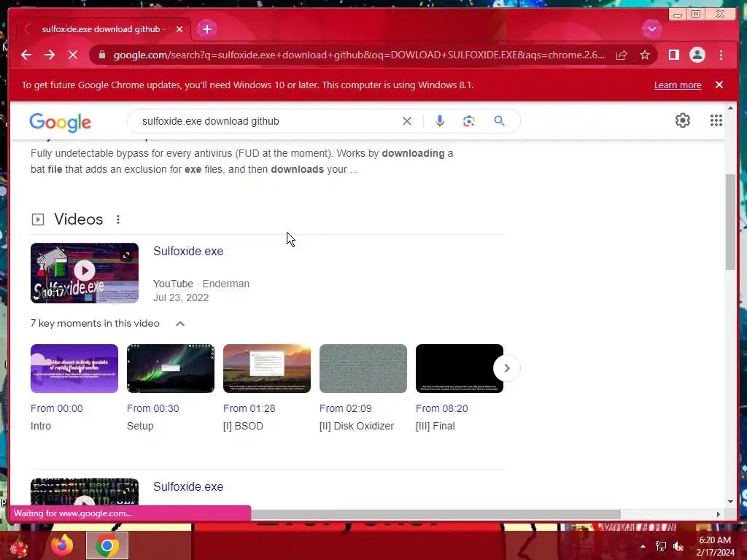Submit search with the magnifier icon
Screen dimensions: 747x560
pos(499,121)
